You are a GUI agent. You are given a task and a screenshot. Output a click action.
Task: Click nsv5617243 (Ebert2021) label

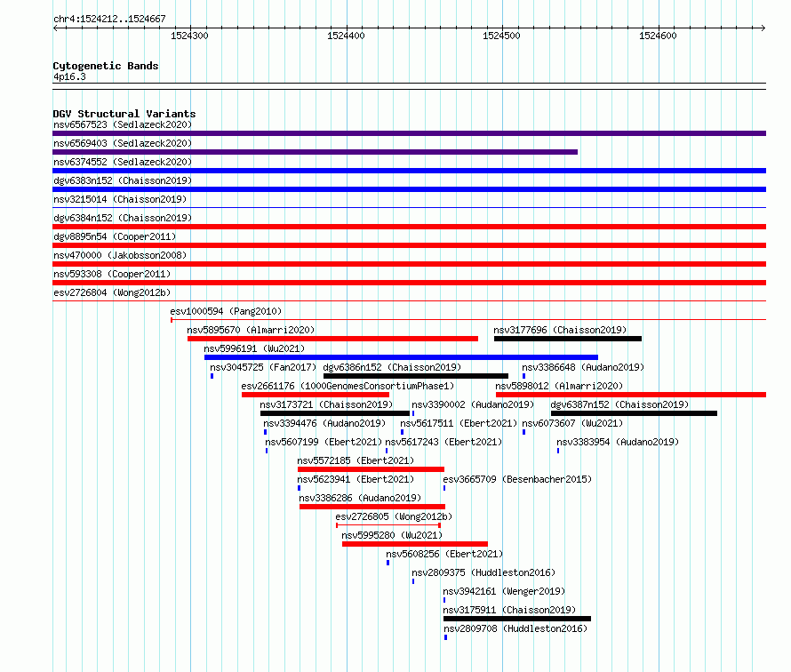click(443, 442)
